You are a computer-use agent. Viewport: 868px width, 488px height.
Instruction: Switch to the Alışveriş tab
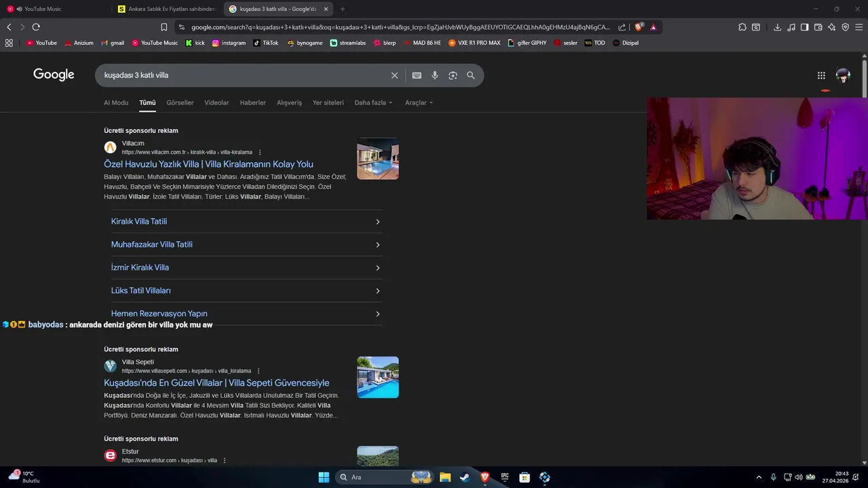pos(290,103)
